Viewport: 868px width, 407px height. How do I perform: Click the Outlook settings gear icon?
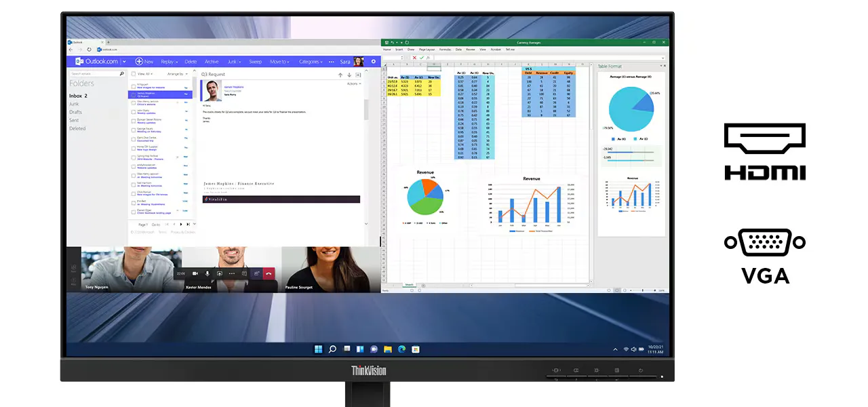(x=372, y=62)
